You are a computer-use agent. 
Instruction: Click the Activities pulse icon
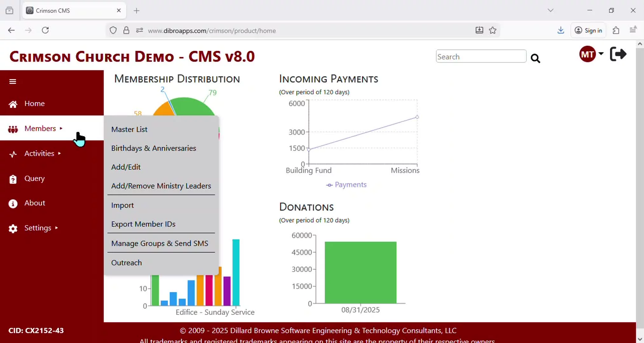pyautogui.click(x=13, y=154)
